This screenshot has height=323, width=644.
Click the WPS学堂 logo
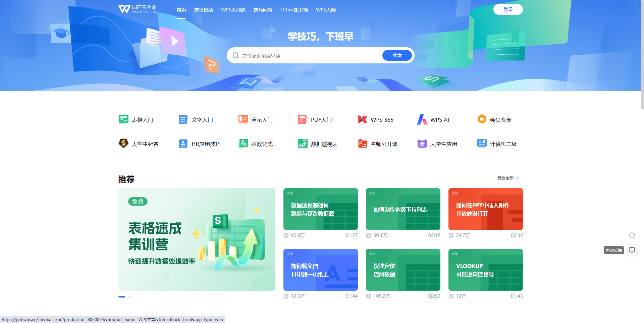[x=137, y=9]
